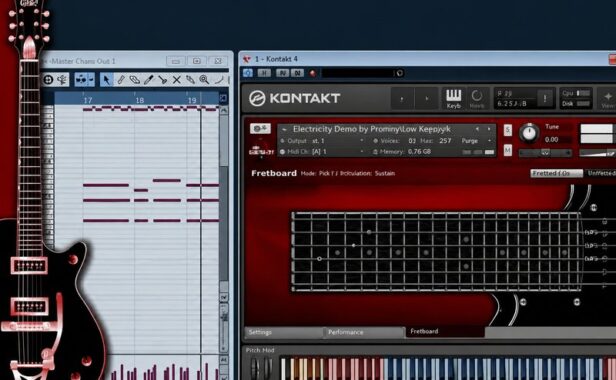Click the Sustain articulation label
616x380 pixels.
coord(385,173)
